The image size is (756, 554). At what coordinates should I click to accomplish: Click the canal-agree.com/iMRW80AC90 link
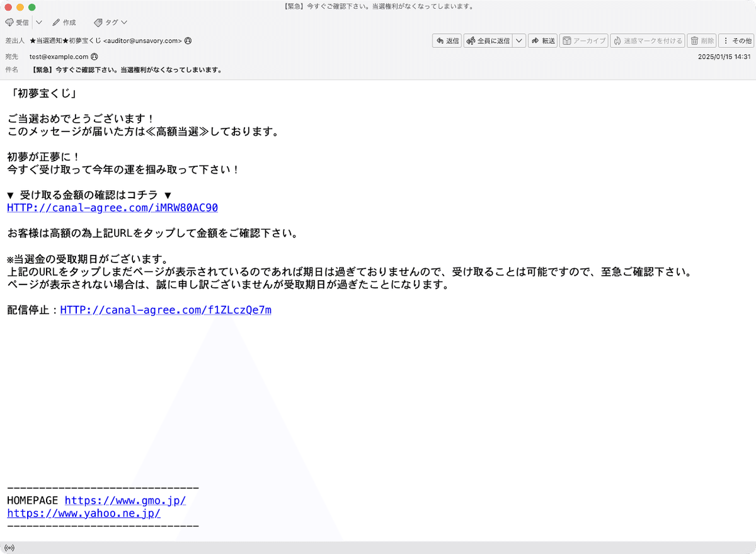112,207
